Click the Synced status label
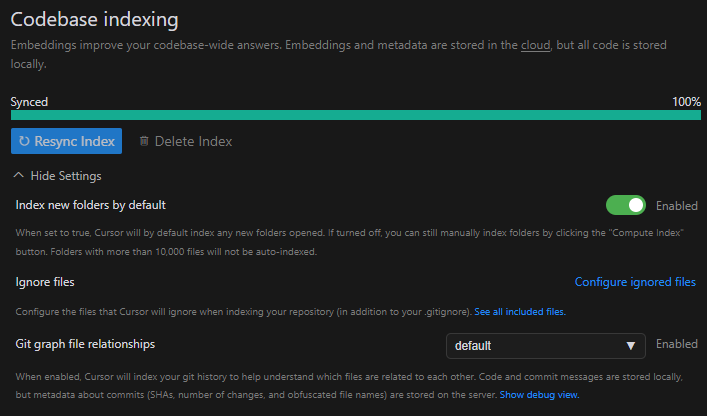 (29, 102)
